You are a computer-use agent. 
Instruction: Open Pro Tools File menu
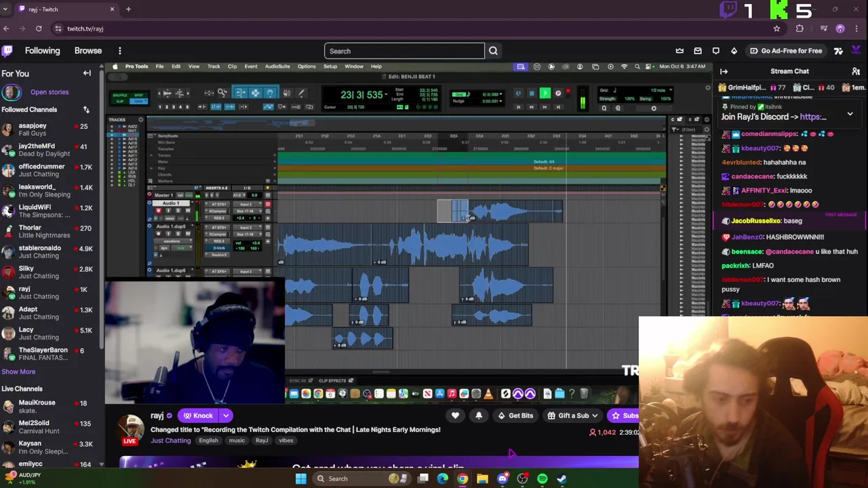click(159, 66)
